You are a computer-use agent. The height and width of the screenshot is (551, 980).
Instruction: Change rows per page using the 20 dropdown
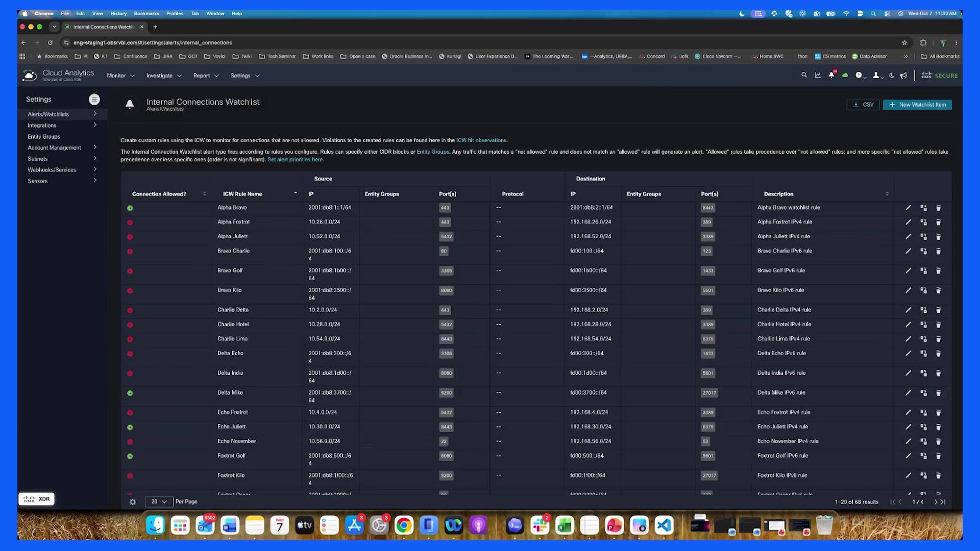pos(159,502)
